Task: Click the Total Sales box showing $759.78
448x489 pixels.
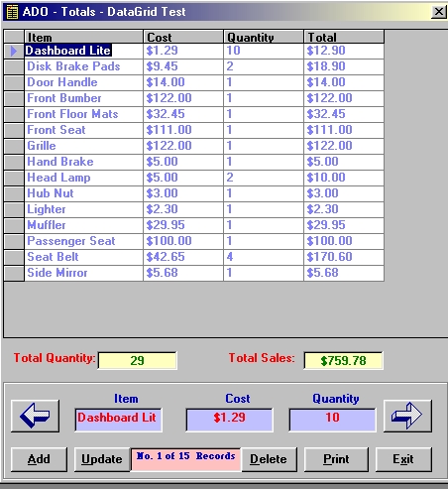Action: pyautogui.click(x=343, y=361)
